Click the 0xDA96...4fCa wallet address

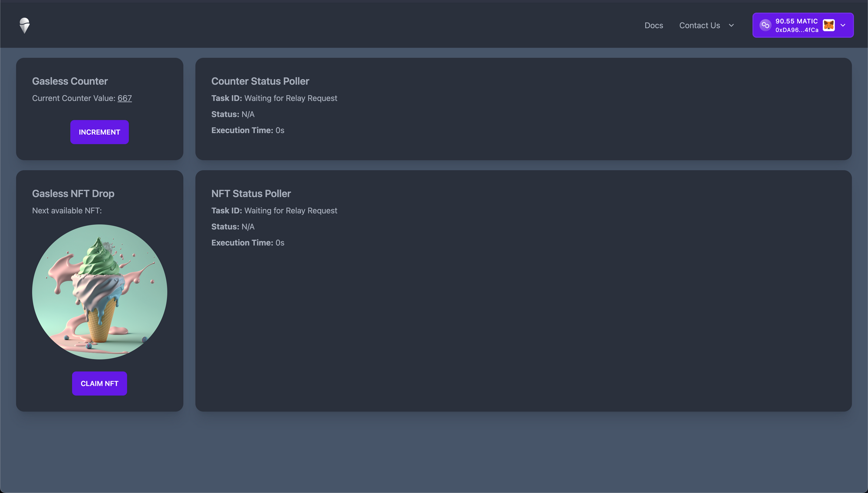tap(797, 30)
